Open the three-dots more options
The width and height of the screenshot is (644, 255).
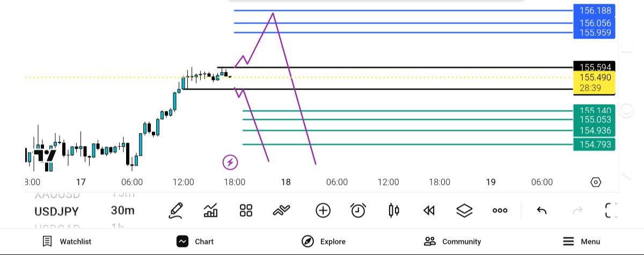click(x=500, y=210)
